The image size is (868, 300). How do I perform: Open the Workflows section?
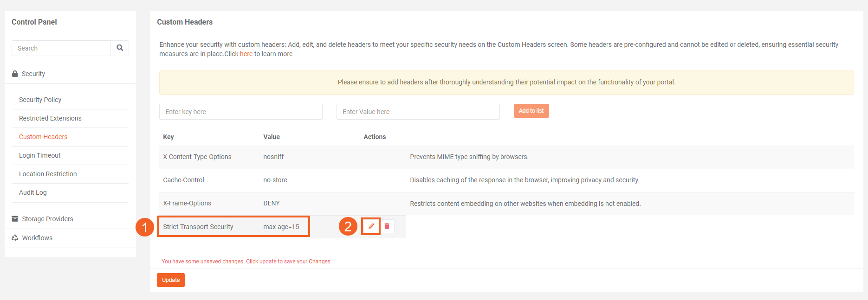(37, 238)
